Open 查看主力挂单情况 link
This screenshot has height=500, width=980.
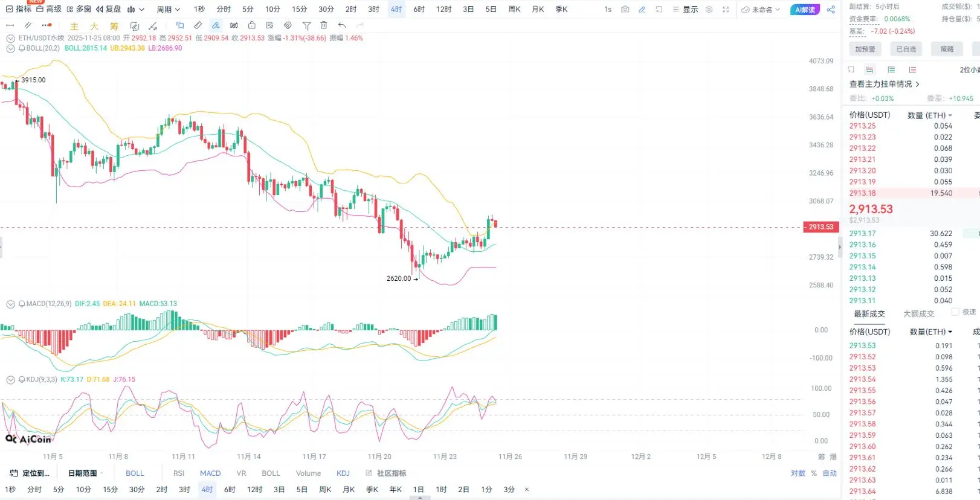pyautogui.click(x=885, y=84)
